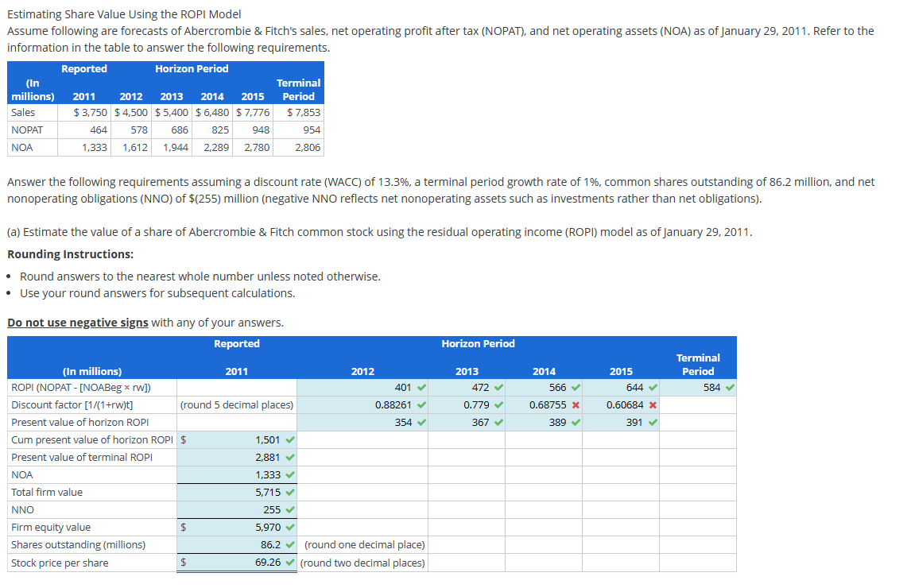The height and width of the screenshot is (588, 911).
Task: Select the Terminal Period sales value $7,853
Action: click(x=298, y=112)
